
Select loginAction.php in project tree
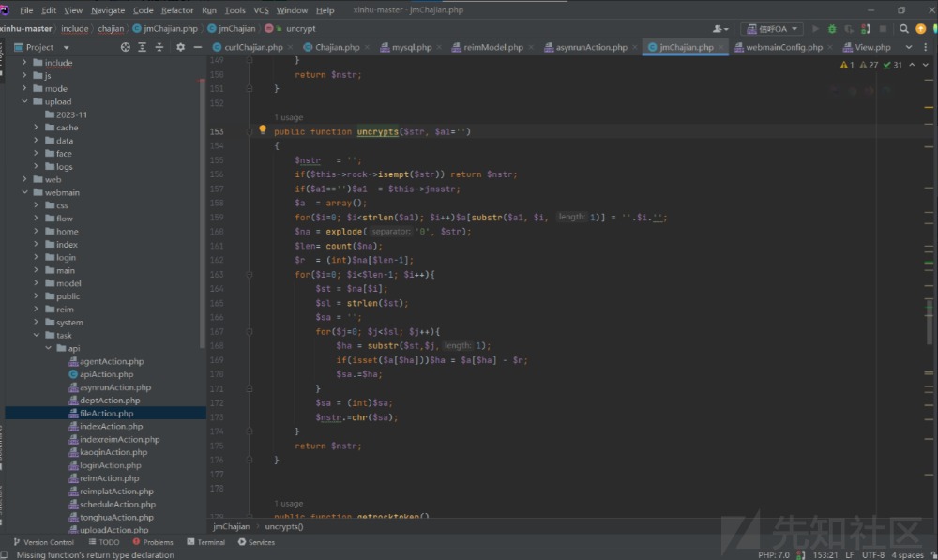click(x=110, y=465)
